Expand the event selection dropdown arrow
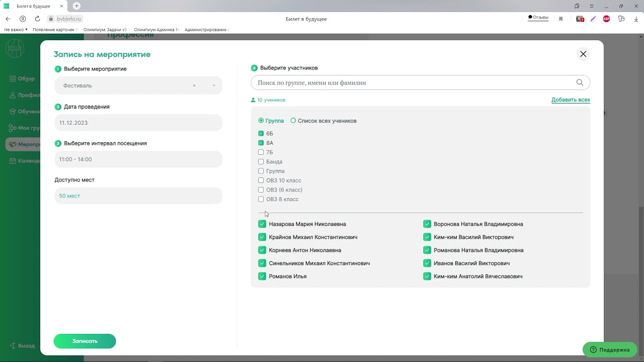Screen dimensions: 644x362 [x=214, y=85]
